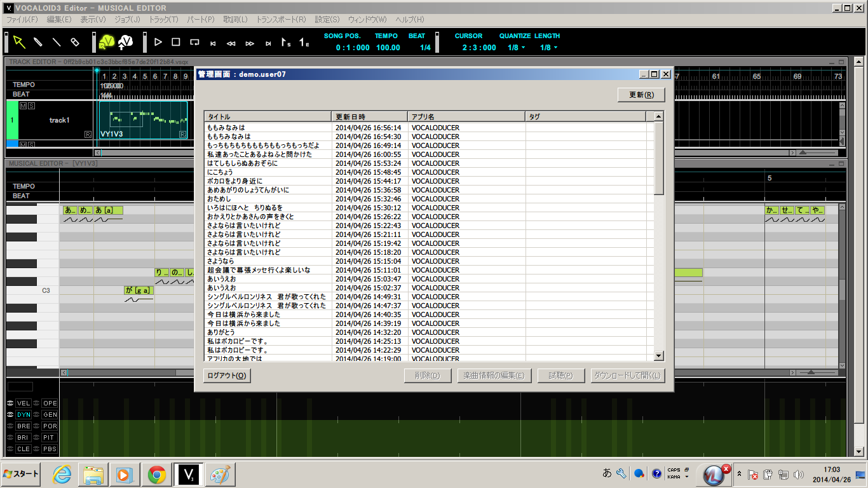Open Internet Explorer from taskbar
This screenshot has height=488, width=868.
[62, 475]
